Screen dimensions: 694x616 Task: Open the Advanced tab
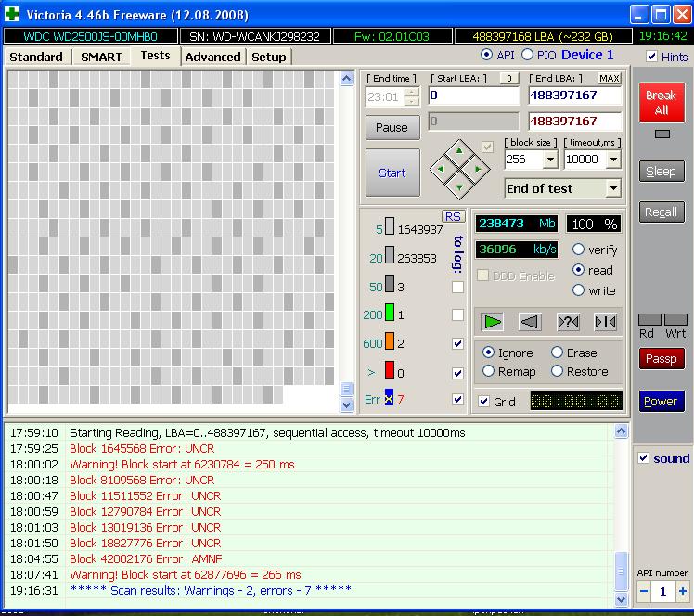coord(212,57)
